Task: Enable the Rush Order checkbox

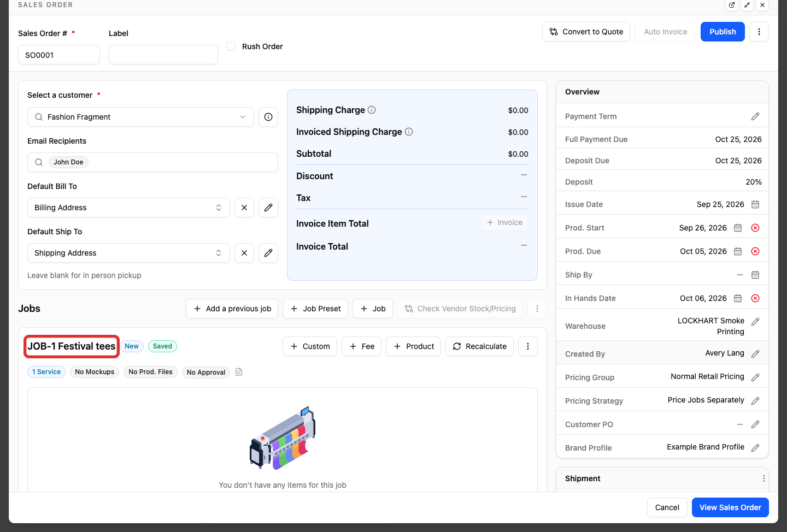Action: click(231, 46)
